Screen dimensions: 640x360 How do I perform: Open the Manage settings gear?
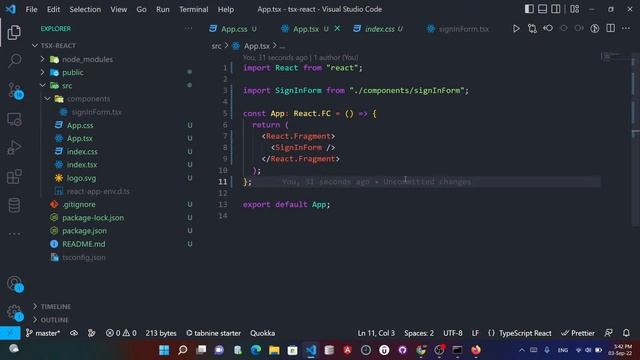[x=14, y=312]
